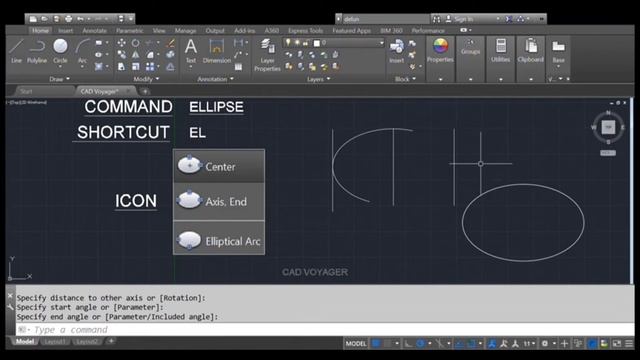Toggle MODEL space button in status bar

pyautogui.click(x=356, y=344)
